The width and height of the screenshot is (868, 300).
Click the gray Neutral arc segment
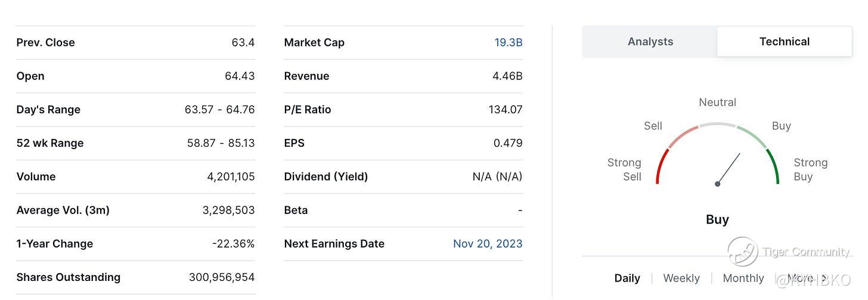click(x=717, y=125)
